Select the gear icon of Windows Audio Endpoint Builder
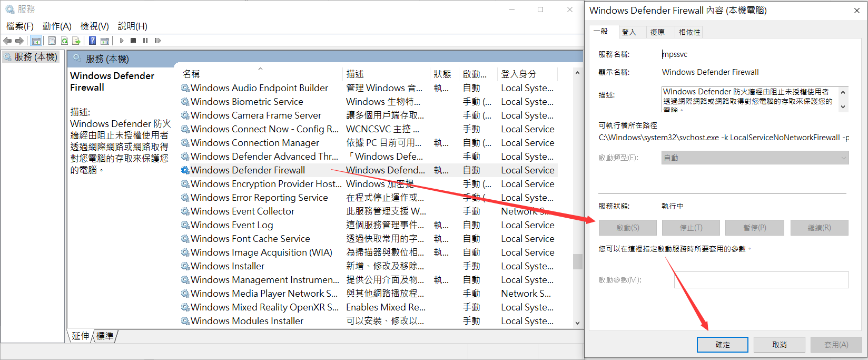Screen dimensions: 868x360 pos(185,88)
